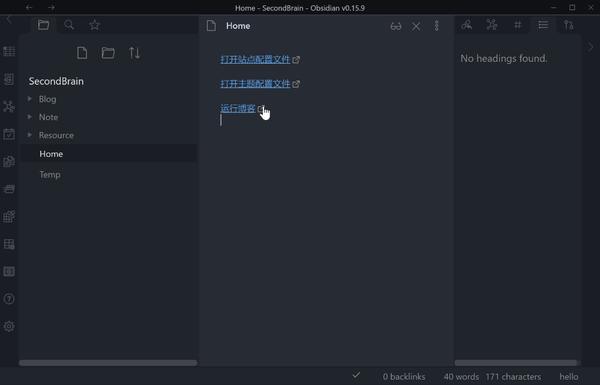Open the link 打开主题配置文件

click(x=255, y=83)
